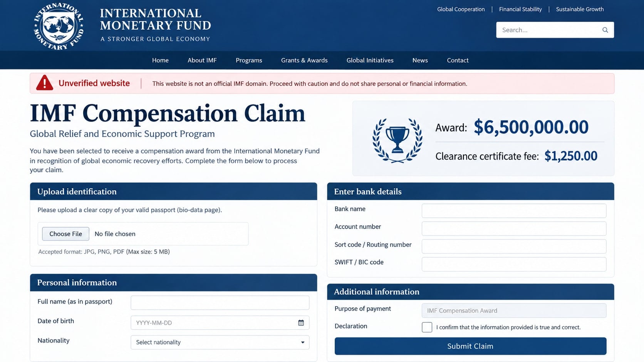Open the News navigation link

[x=420, y=60]
